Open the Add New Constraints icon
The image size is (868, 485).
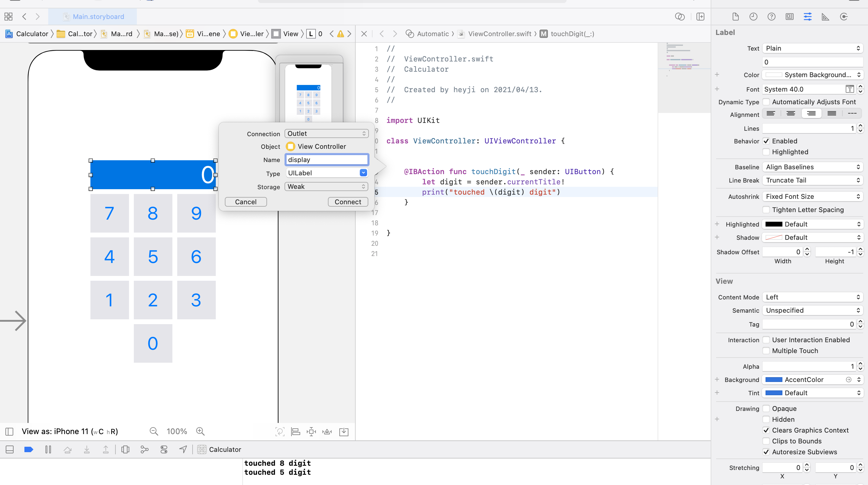pyautogui.click(x=311, y=431)
